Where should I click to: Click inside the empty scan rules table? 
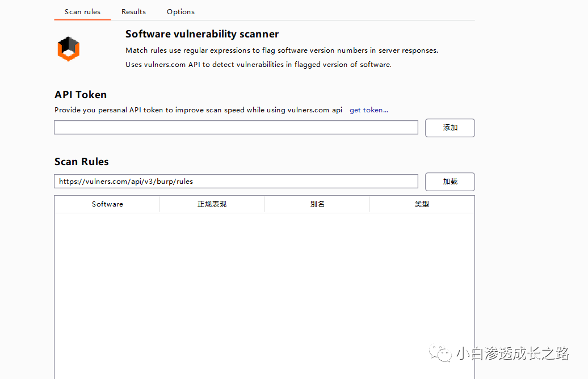[264, 284]
